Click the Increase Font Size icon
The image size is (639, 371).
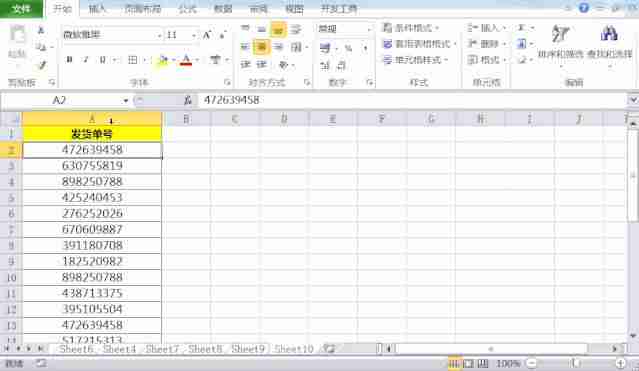coord(207,35)
